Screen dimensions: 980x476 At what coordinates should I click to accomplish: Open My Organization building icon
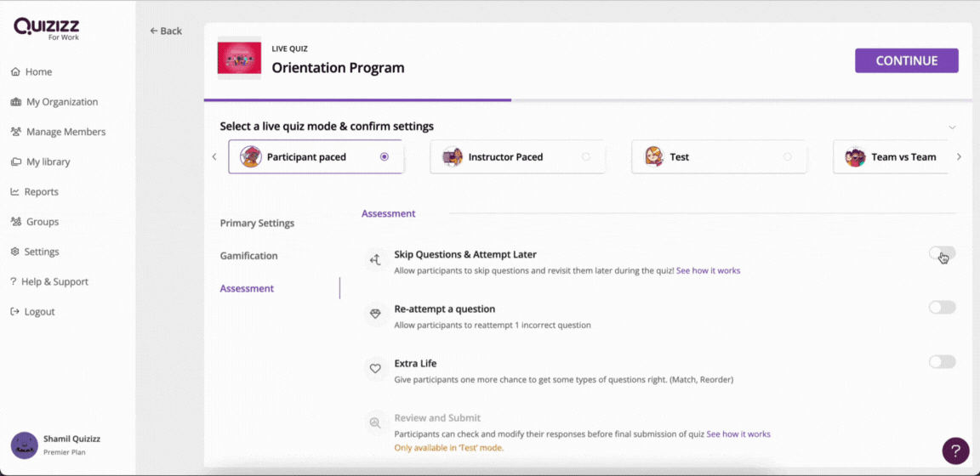click(x=16, y=102)
